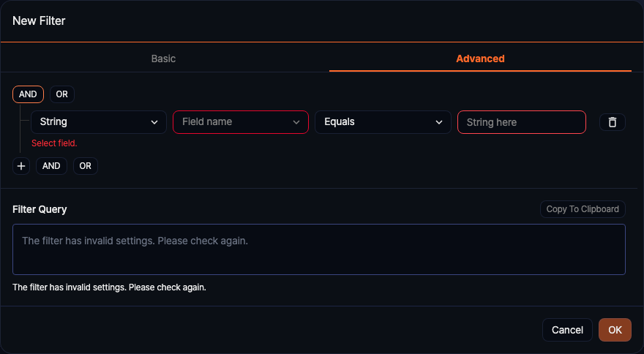The image size is (644, 354).
Task: Focus the 'String here' value input
Action: pos(521,122)
